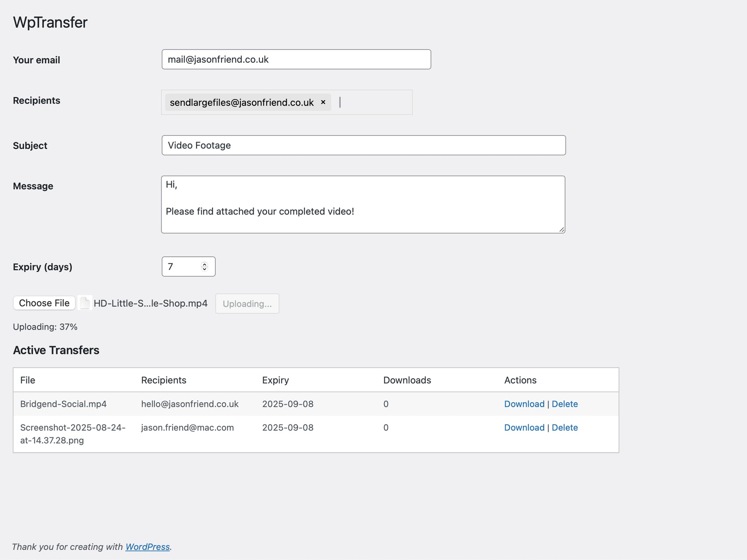Delete the Bridgend-Social.mp4 transfer
The width and height of the screenshot is (747, 560).
coord(564,404)
